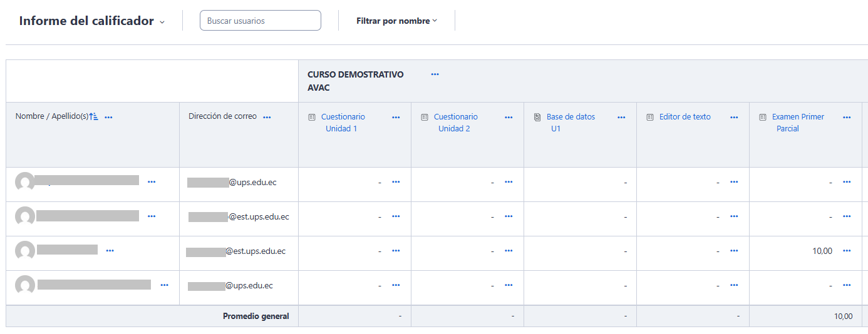The width and height of the screenshot is (868, 334).
Task: Open the Nombre / Apellido(s) column options menu
Action: click(x=109, y=118)
